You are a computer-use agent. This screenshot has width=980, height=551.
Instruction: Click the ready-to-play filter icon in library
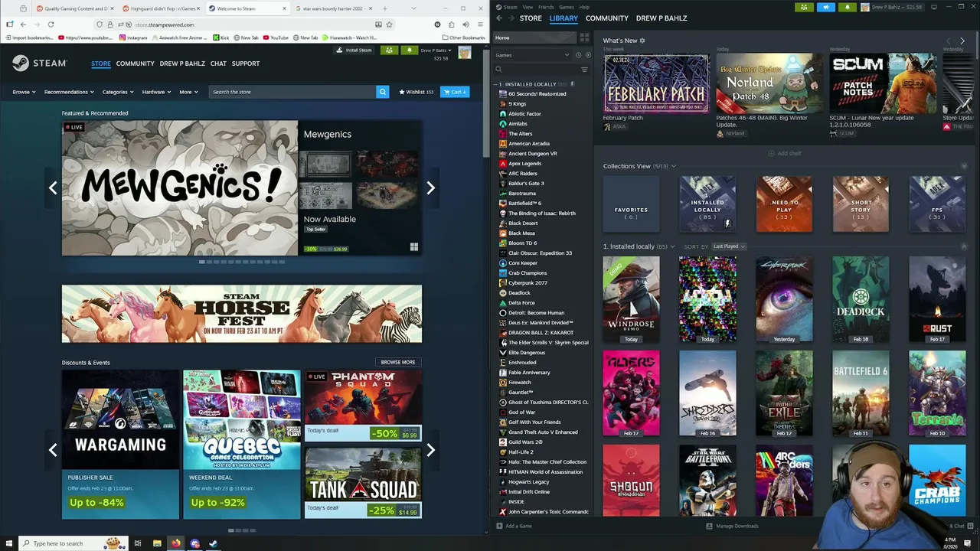tap(587, 55)
